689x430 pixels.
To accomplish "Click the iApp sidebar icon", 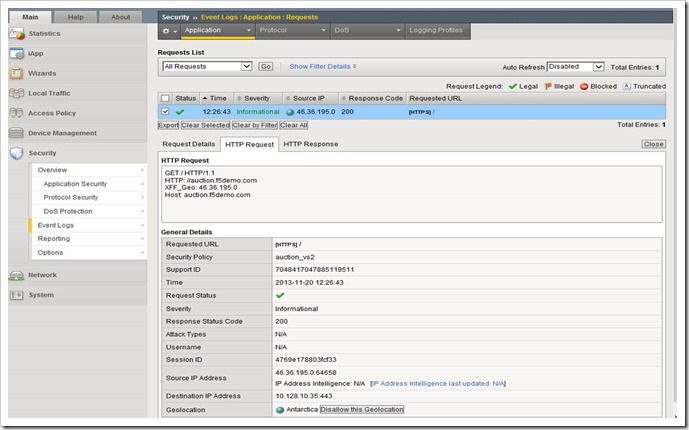I will 15,54.
